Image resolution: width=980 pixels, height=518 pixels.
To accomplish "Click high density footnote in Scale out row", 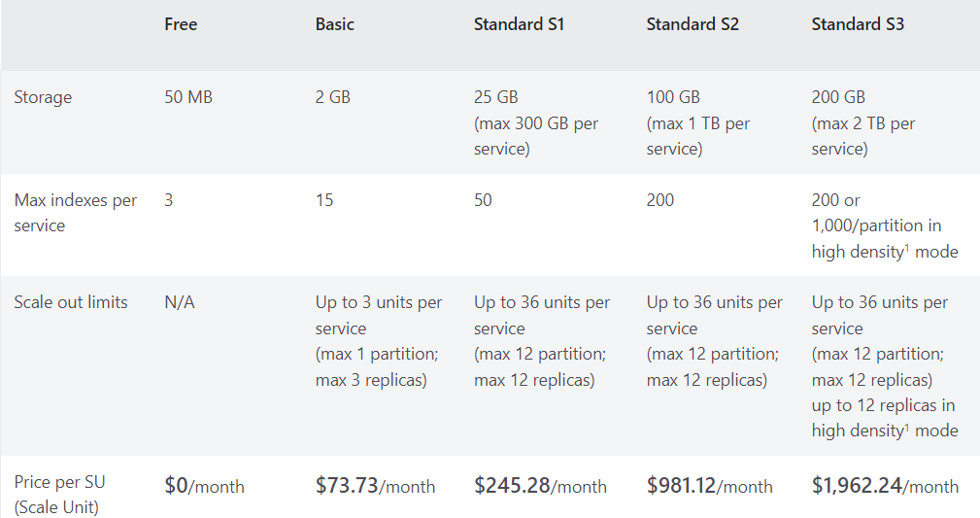I will click(860, 431).
